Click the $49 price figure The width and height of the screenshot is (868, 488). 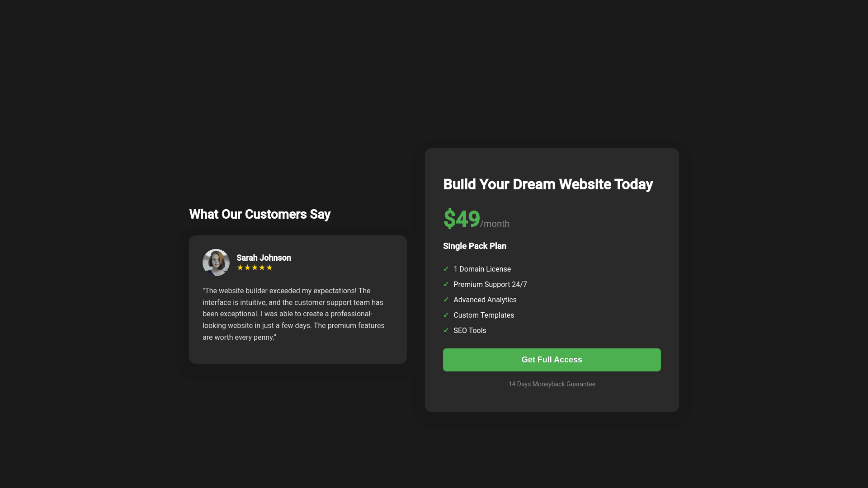tap(461, 219)
